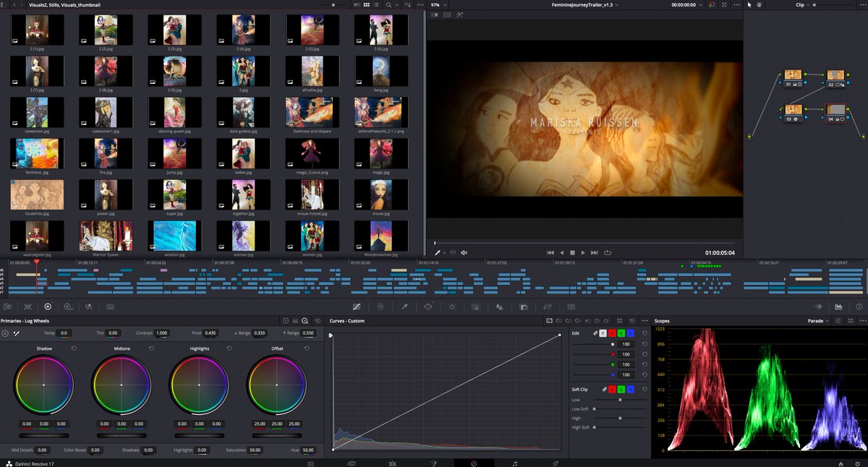Reset the Offset color wheel
This screenshot has width=868, height=467.
point(307,348)
